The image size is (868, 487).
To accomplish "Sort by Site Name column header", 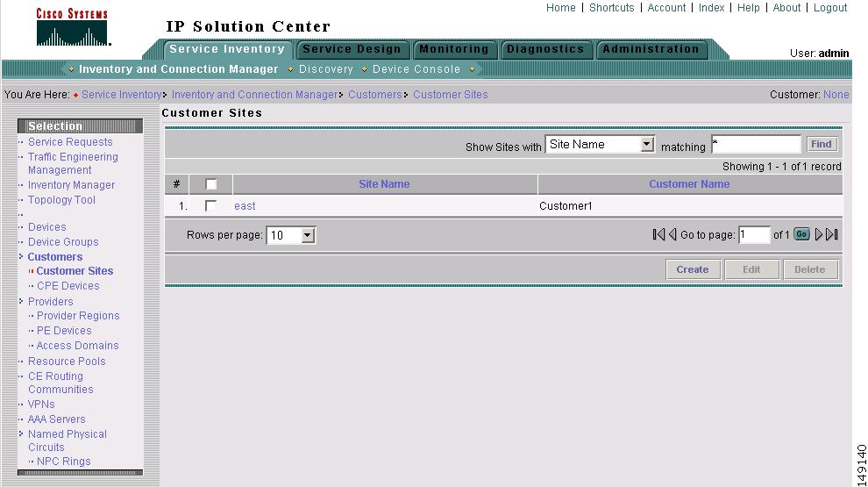I will point(384,184).
